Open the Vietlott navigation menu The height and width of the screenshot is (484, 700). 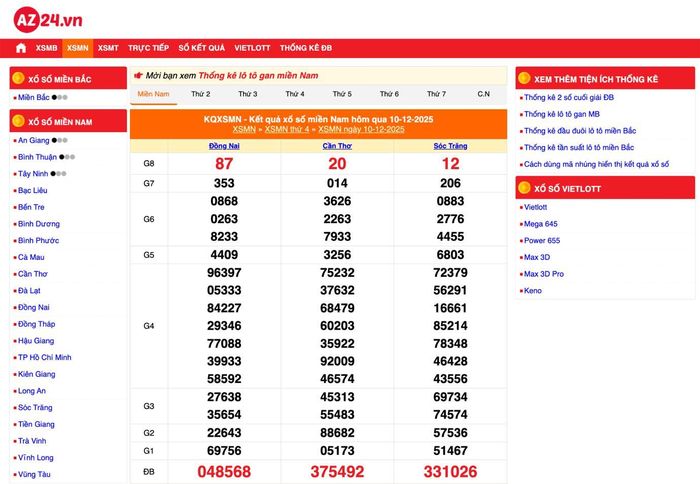click(x=252, y=48)
